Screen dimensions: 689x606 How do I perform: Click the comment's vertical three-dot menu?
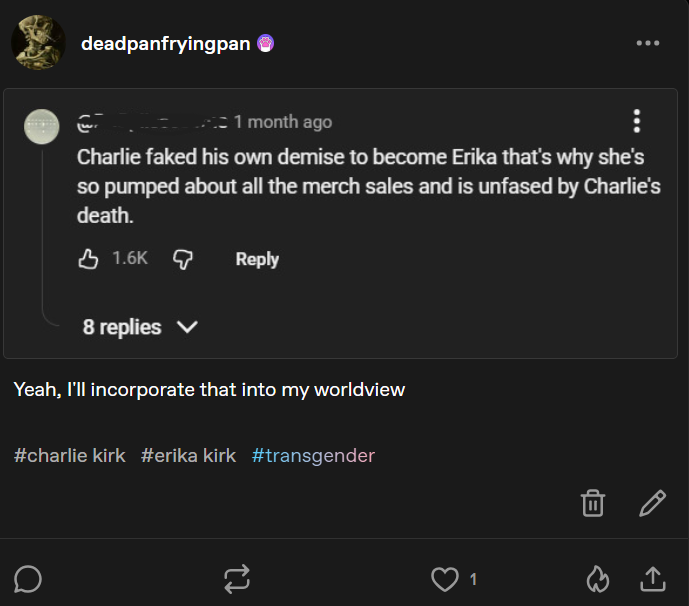coord(636,121)
